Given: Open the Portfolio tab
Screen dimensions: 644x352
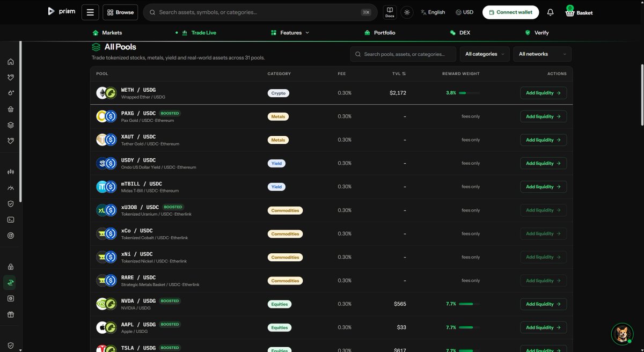Looking at the screenshot, I should pos(379,33).
